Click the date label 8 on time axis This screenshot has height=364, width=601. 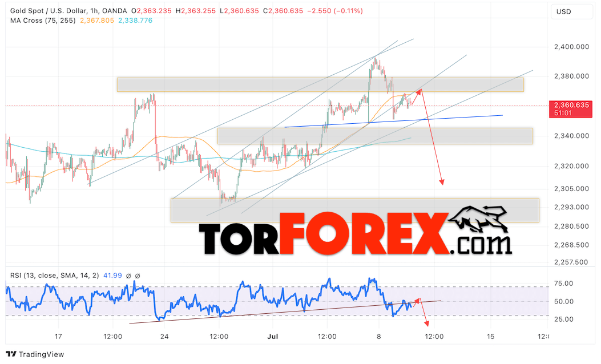point(378,337)
